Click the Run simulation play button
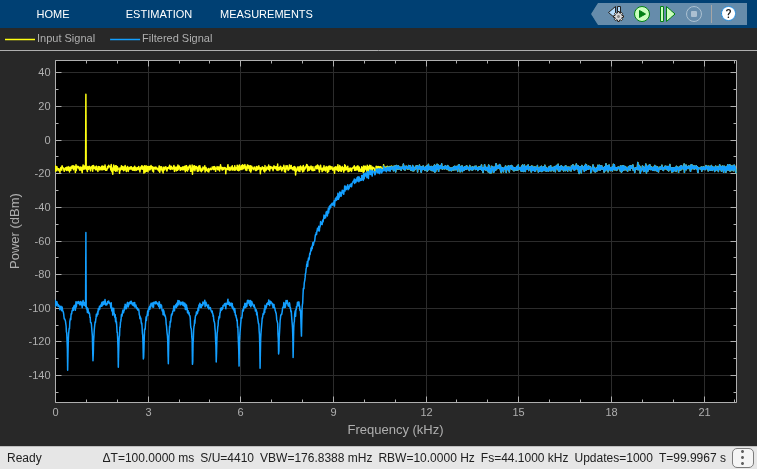Screen dimensions: 757x469 [642, 14]
